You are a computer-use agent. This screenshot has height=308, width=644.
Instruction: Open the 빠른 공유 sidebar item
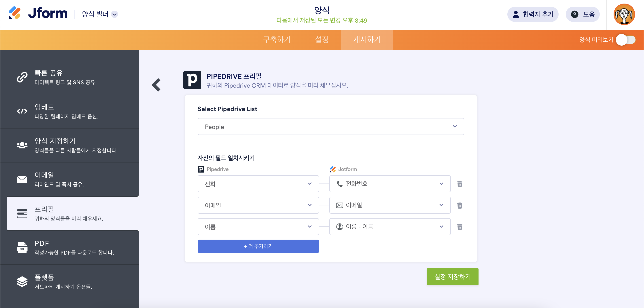click(x=69, y=77)
